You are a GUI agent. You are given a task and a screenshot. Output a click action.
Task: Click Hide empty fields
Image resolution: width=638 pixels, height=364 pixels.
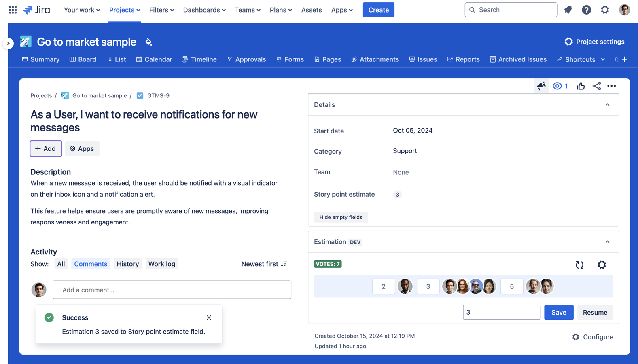click(x=341, y=217)
